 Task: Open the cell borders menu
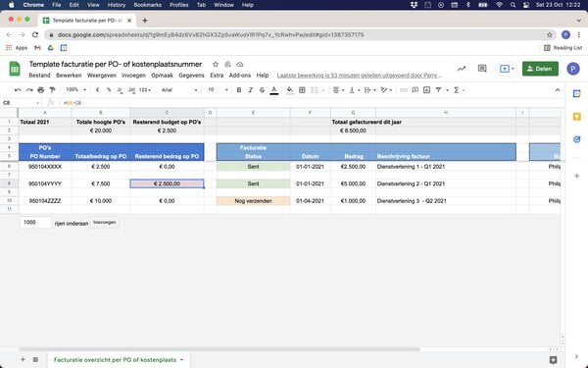[302, 90]
